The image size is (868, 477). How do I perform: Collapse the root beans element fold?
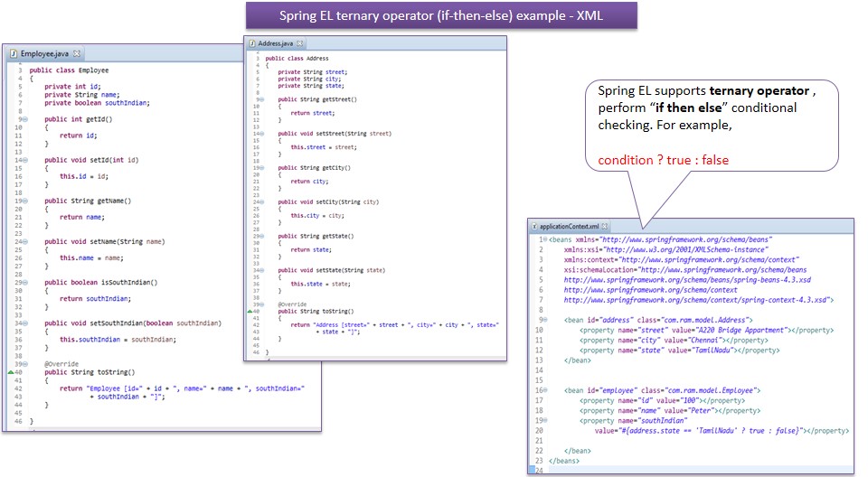pos(545,239)
